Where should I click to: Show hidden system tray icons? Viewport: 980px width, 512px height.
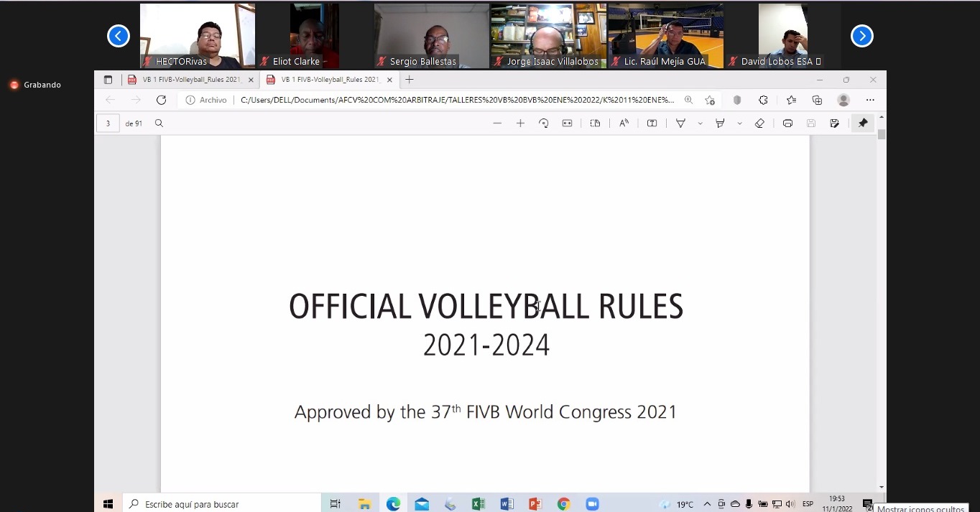(x=707, y=504)
